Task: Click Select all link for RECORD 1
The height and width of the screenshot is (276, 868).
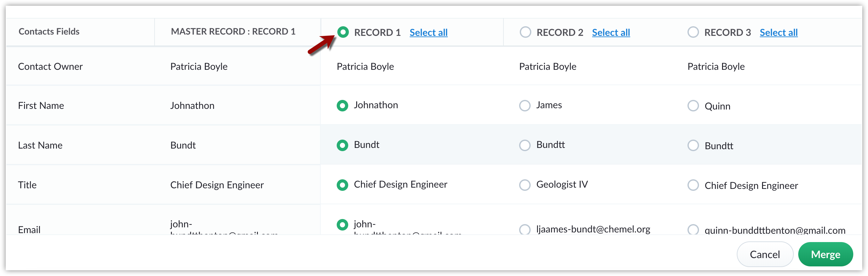Action: point(428,33)
